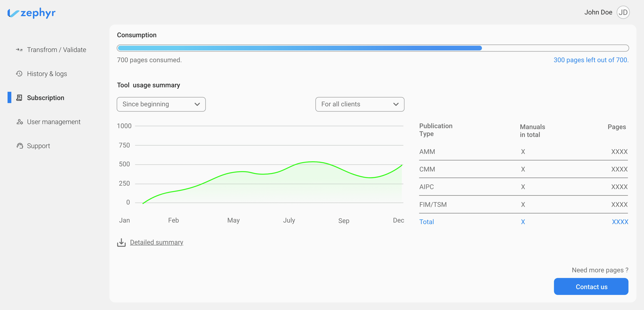Open the Detailed summary link
Viewport: 644px width, 310px height.
(156, 242)
